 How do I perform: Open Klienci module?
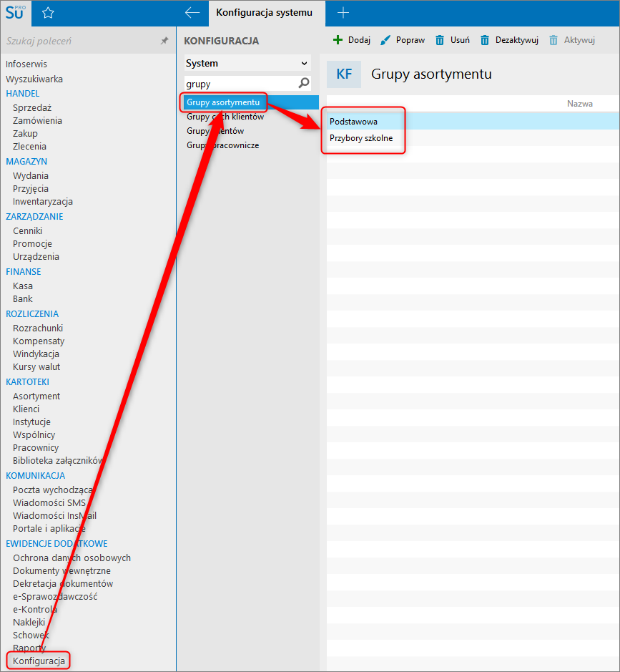click(26, 409)
